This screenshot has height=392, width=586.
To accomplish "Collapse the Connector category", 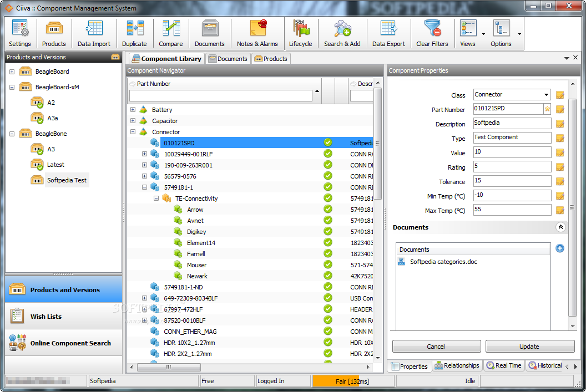I will click(133, 131).
